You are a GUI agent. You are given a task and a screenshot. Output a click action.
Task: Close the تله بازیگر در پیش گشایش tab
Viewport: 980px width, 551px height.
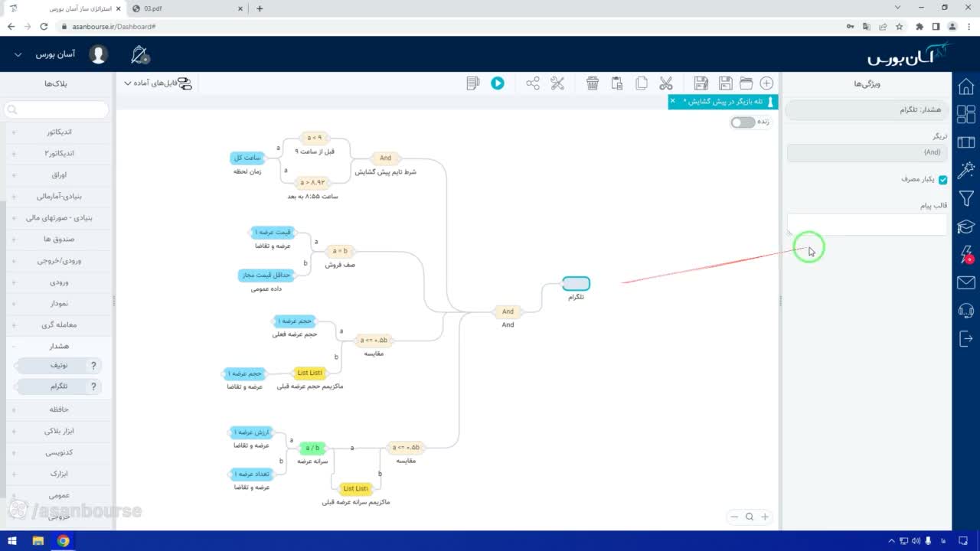coord(673,101)
